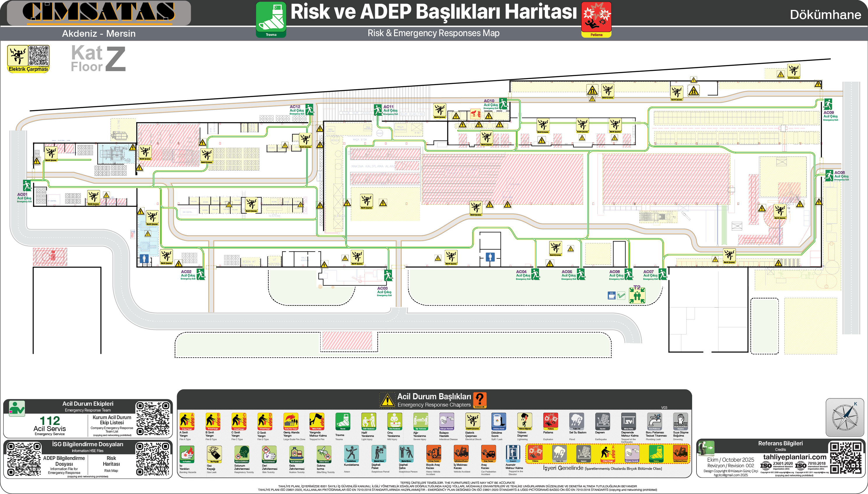This screenshot has width=868, height=494.
Task: Click the Yıldırım Düşmesi lightning icon
Action: (x=524, y=421)
